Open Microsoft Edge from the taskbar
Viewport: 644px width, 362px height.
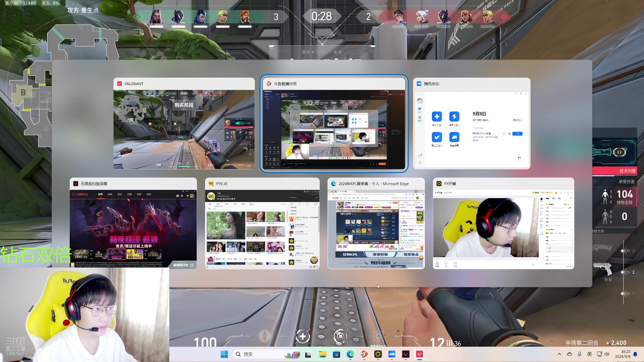point(350,354)
